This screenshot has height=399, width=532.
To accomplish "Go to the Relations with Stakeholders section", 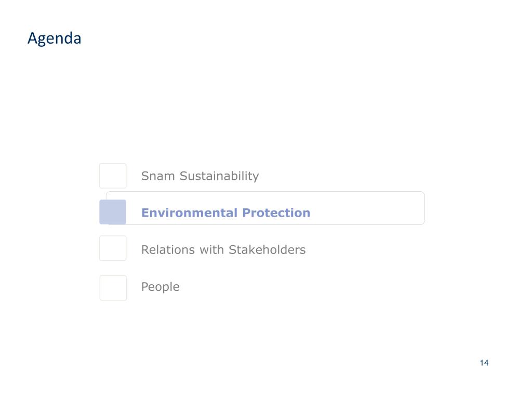I will tap(223, 250).
